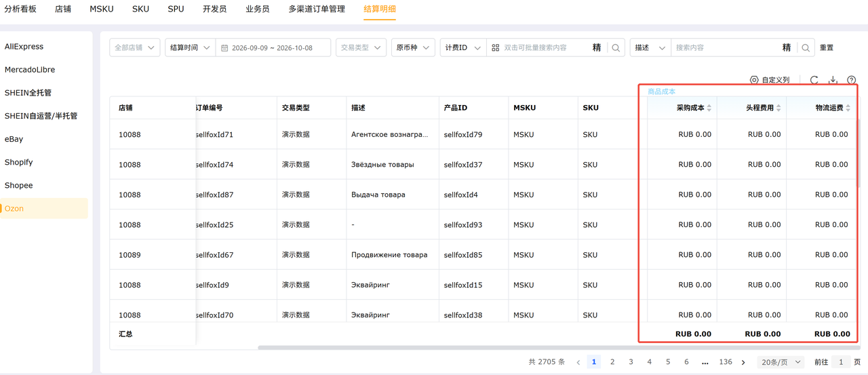Go to page 3
The height and width of the screenshot is (375, 868).
631,362
